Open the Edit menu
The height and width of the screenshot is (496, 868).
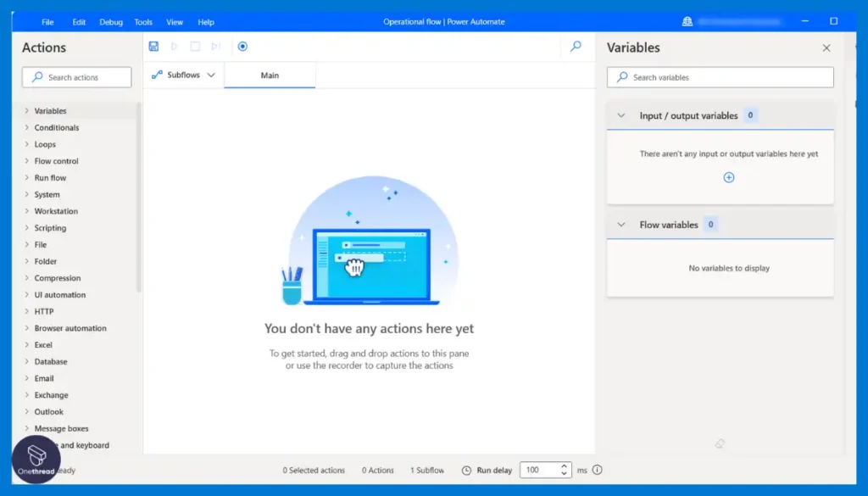coord(79,22)
